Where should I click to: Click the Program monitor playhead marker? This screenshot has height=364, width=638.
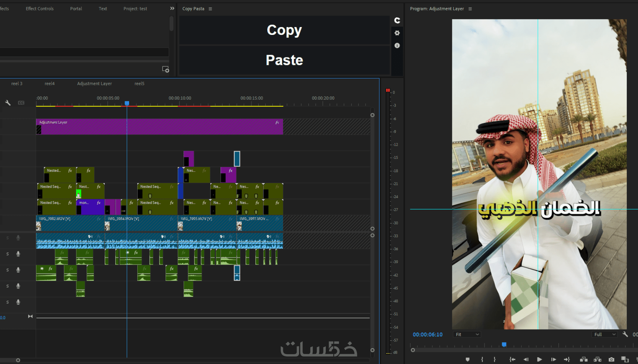pyautogui.click(x=504, y=344)
